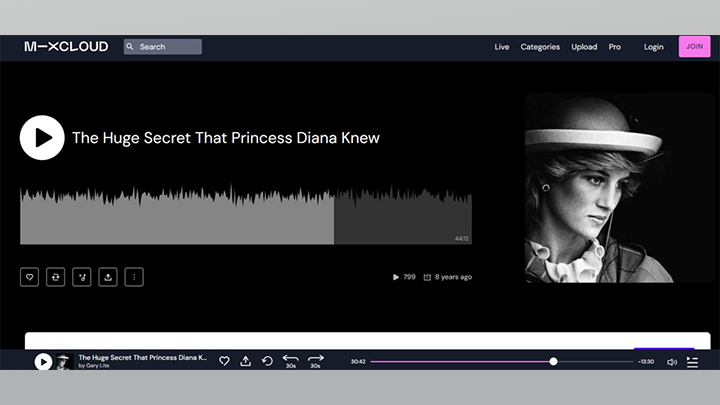Click play in the bottom player bar
Viewport: 720px width, 405px height.
tap(43, 362)
